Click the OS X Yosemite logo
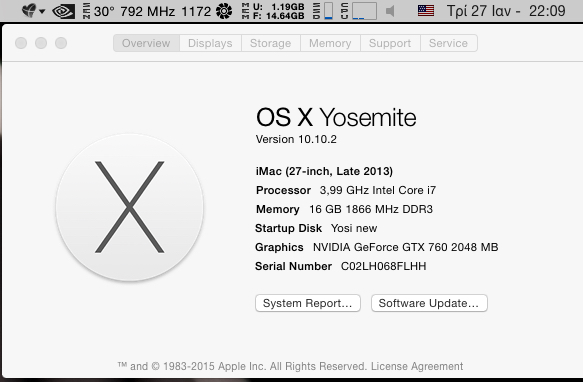Screen dimensions: 583x382 click(x=129, y=207)
